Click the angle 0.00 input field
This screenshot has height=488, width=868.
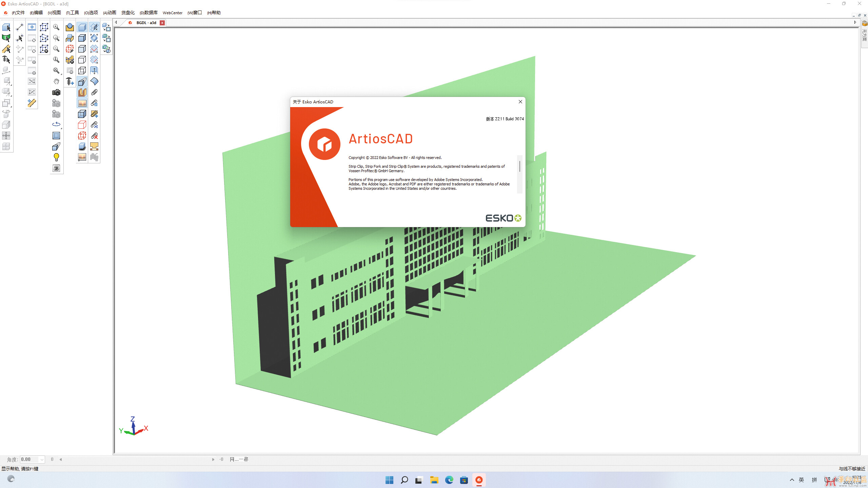coord(30,460)
